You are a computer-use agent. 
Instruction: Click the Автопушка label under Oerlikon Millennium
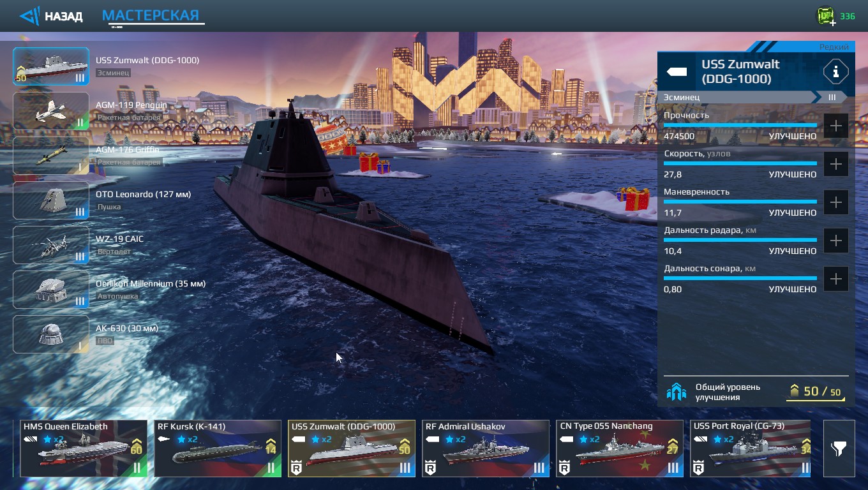(x=117, y=297)
